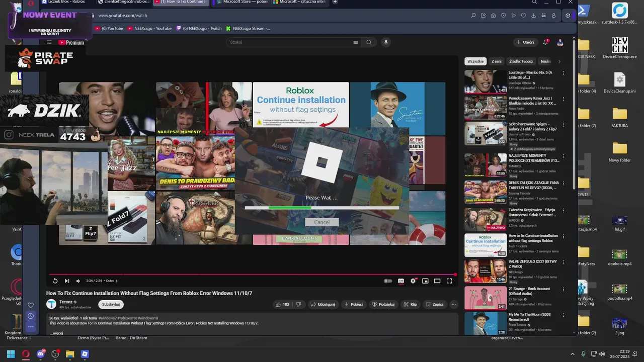Go to YouTube Premium home logo
Screen dimensions: 644x362
[x=71, y=42]
